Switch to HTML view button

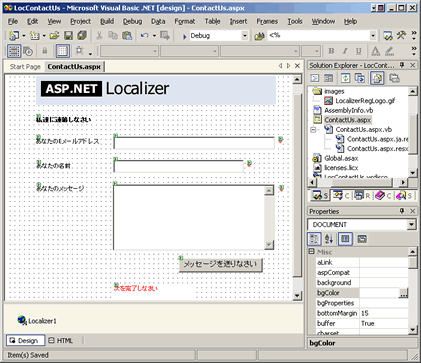click(x=61, y=340)
